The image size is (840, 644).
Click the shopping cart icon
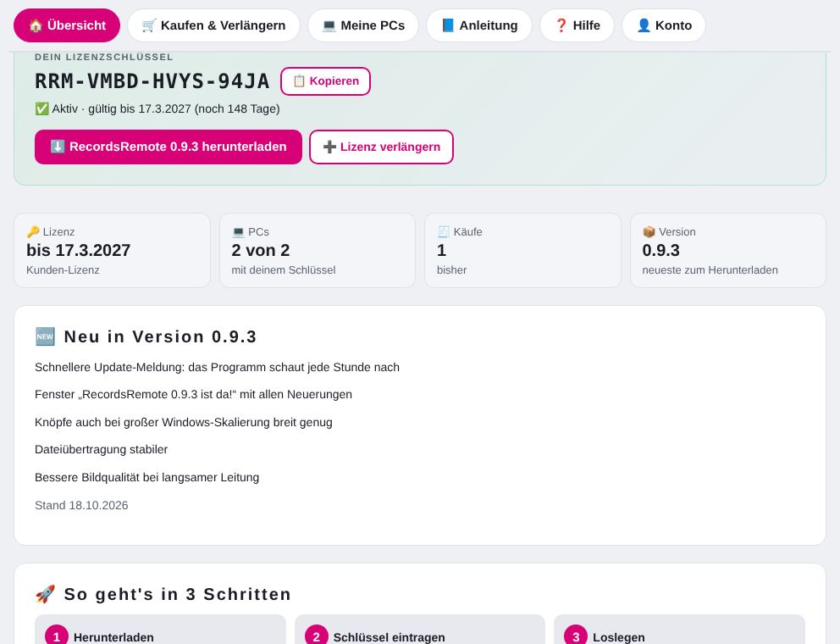tap(149, 25)
